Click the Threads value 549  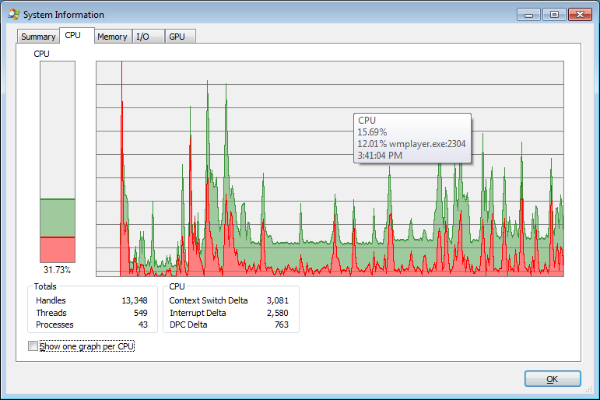pyautogui.click(x=140, y=312)
